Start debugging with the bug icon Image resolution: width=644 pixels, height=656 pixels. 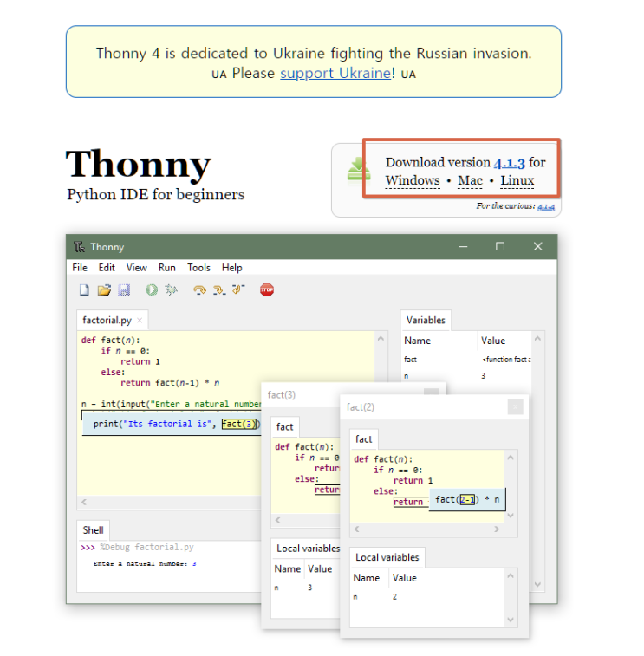171,289
